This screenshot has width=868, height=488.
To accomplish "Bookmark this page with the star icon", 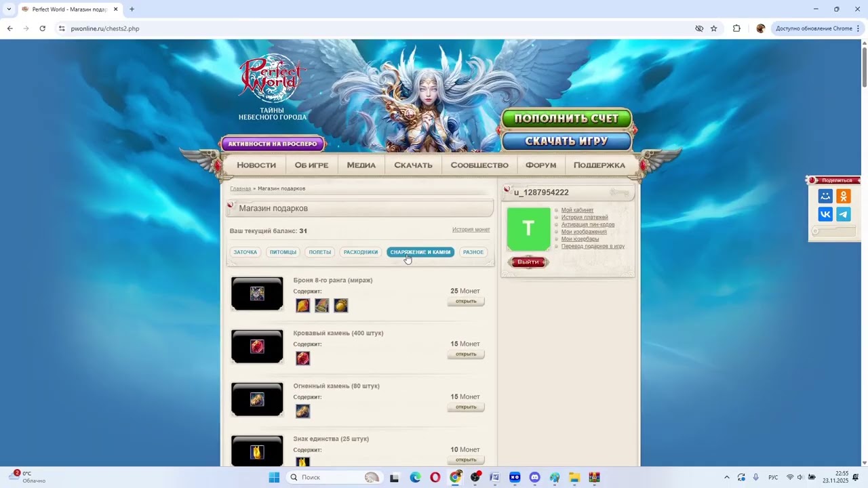I will pyautogui.click(x=713, y=28).
